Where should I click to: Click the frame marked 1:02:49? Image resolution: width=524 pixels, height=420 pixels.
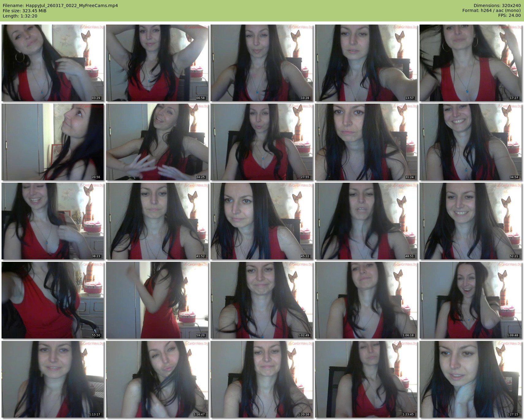pyautogui.click(x=262, y=300)
